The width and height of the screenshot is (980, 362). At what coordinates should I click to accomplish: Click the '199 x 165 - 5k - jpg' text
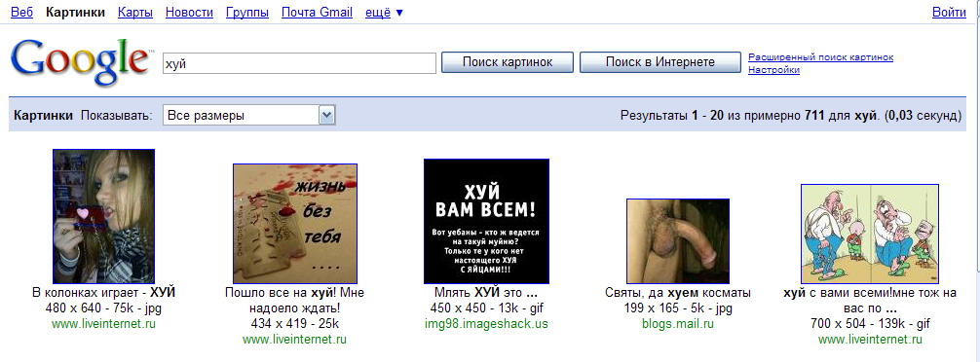677,308
